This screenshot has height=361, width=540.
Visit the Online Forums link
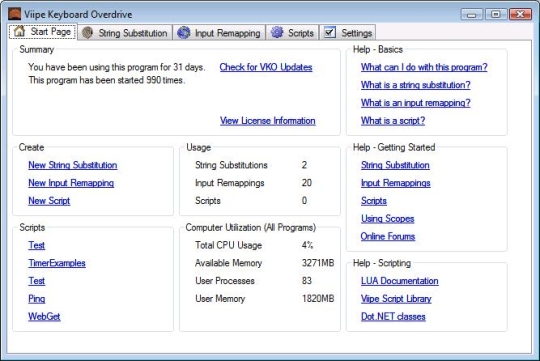[388, 236]
